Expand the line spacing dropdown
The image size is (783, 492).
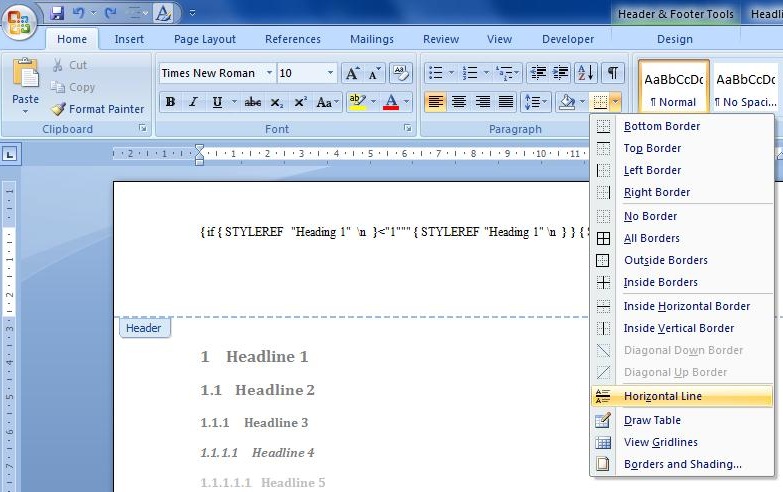547,102
